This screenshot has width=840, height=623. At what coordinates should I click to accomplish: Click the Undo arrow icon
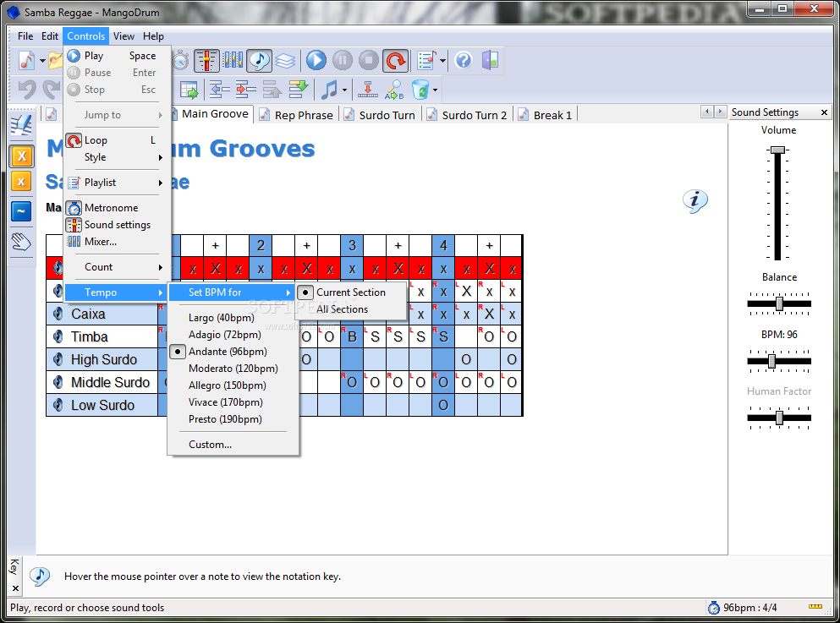click(x=27, y=90)
